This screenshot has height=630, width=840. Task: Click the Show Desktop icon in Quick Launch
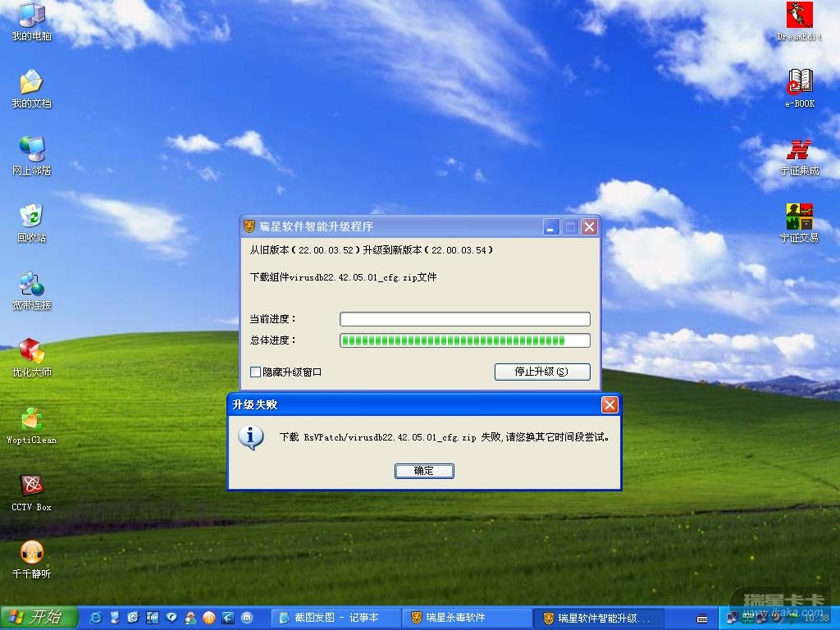click(x=134, y=618)
